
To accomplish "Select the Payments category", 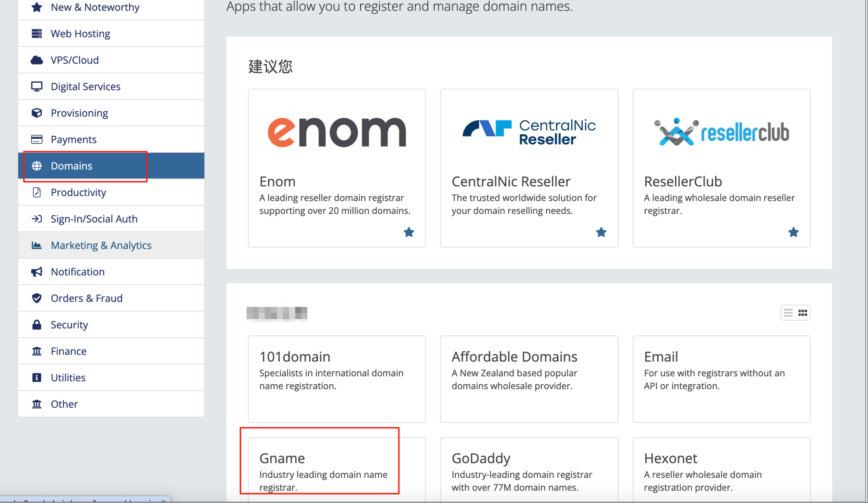I will click(111, 139).
